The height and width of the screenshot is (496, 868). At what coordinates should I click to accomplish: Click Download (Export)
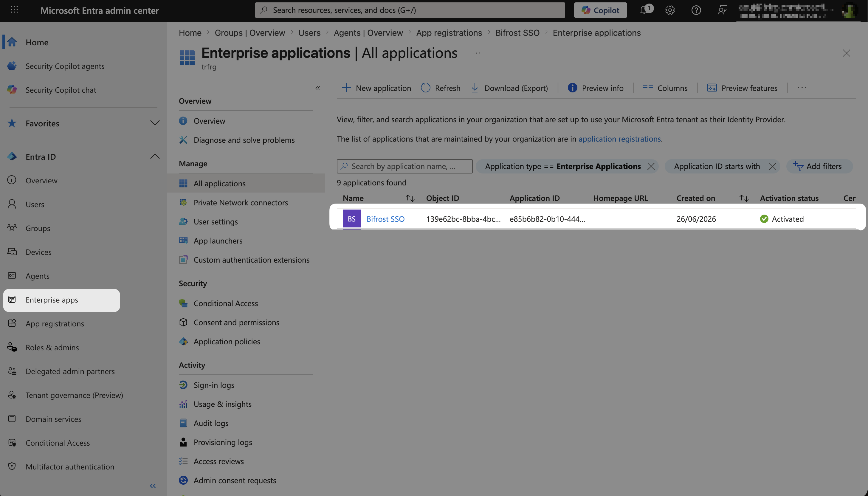[x=510, y=88]
